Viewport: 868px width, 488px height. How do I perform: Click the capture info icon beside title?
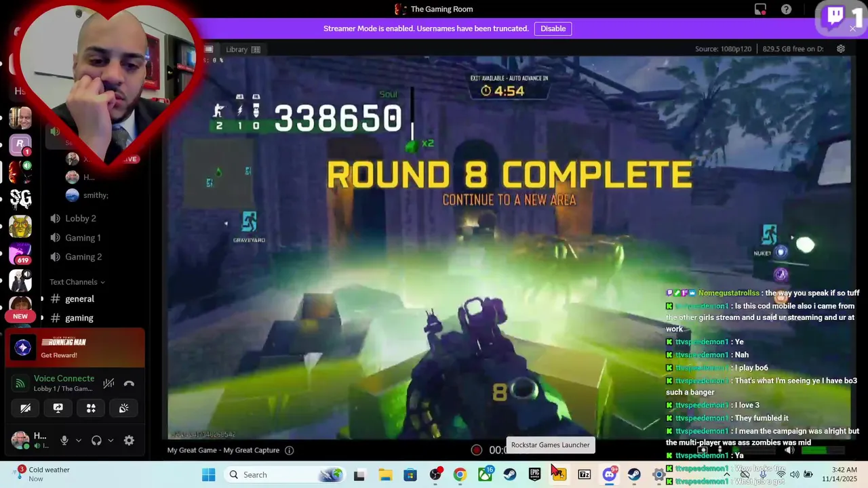[290, 450]
